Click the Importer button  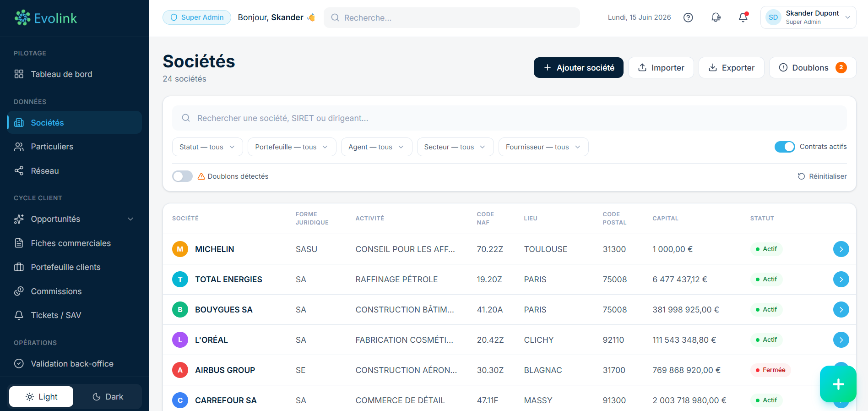(661, 68)
